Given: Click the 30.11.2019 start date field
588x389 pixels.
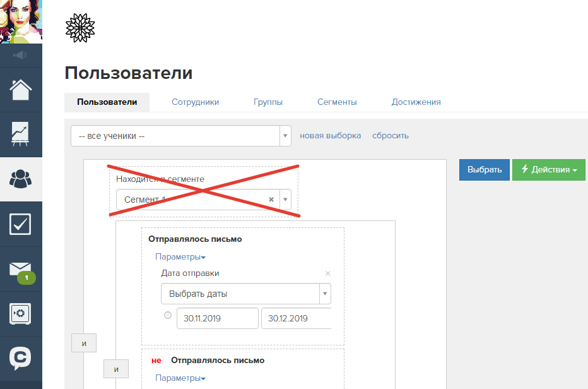Looking at the screenshot, I should tap(218, 318).
